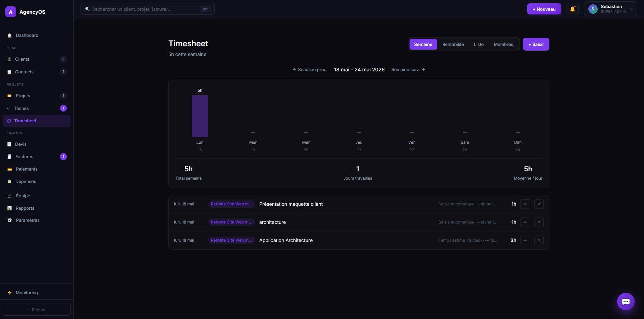
Task: Open Dépenses in the sidebar
Action: pos(37,181)
